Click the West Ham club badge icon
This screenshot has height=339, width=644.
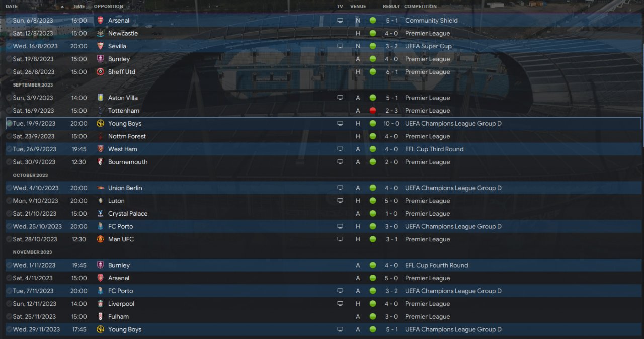[x=100, y=149]
